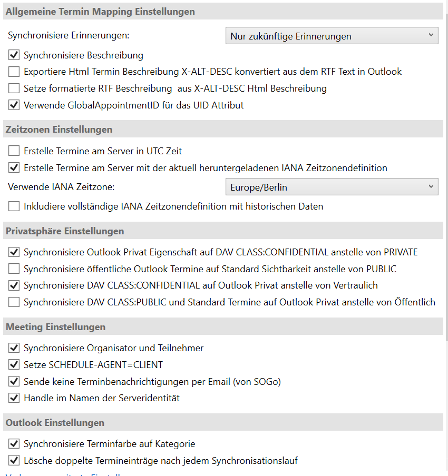Disable Outlook Privat auf DAV CLASS:CONFIDENTIAL sync
Image resolution: width=448 pixels, height=476 pixels.
click(x=14, y=252)
